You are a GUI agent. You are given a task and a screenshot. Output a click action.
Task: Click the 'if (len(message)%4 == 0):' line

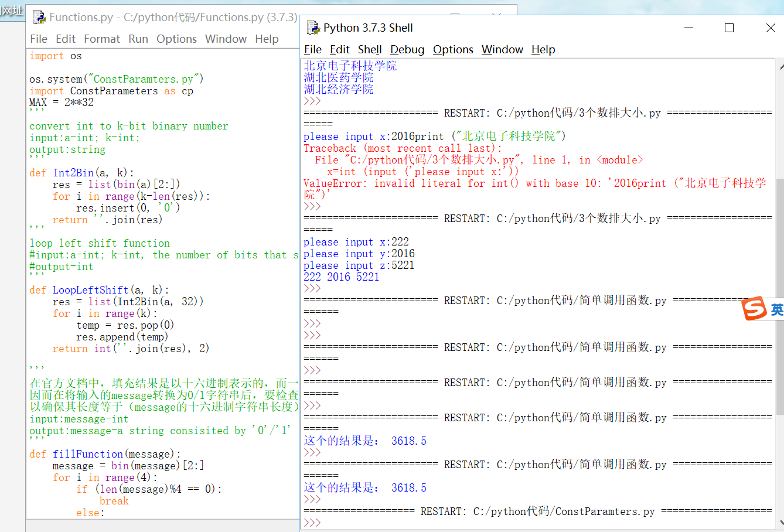149,489
